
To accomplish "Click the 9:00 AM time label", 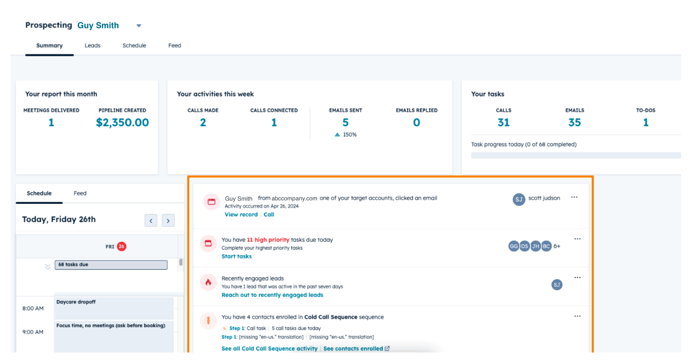I will point(33,332).
